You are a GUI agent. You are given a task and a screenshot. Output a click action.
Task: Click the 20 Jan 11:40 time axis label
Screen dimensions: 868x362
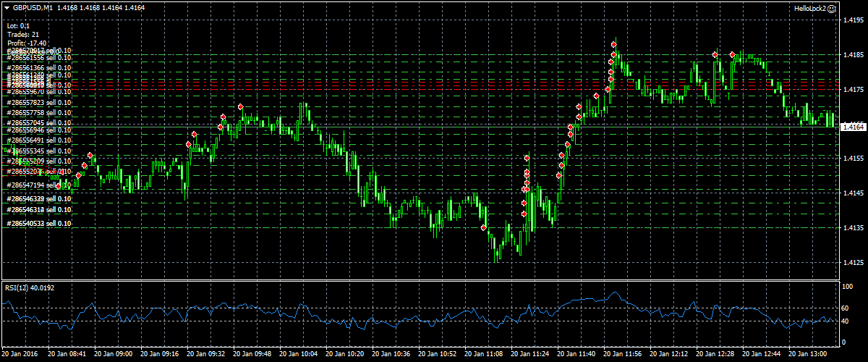coord(578,355)
